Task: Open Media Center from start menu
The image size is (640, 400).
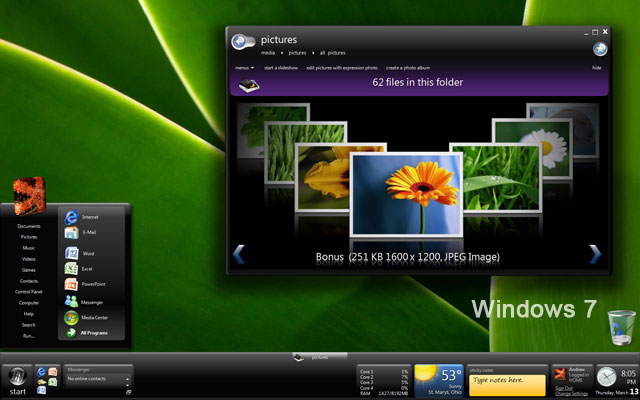Action: tap(71, 318)
